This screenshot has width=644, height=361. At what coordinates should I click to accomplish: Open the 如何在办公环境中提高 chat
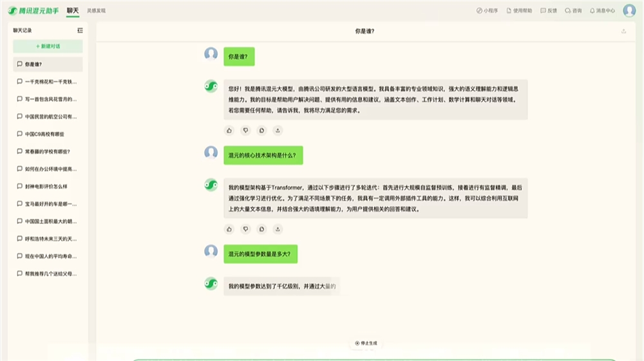pos(48,169)
